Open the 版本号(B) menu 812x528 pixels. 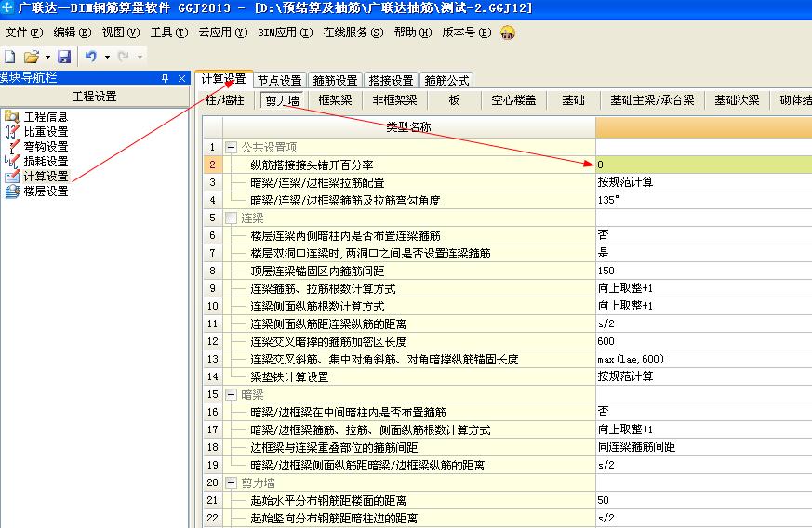pos(467,33)
